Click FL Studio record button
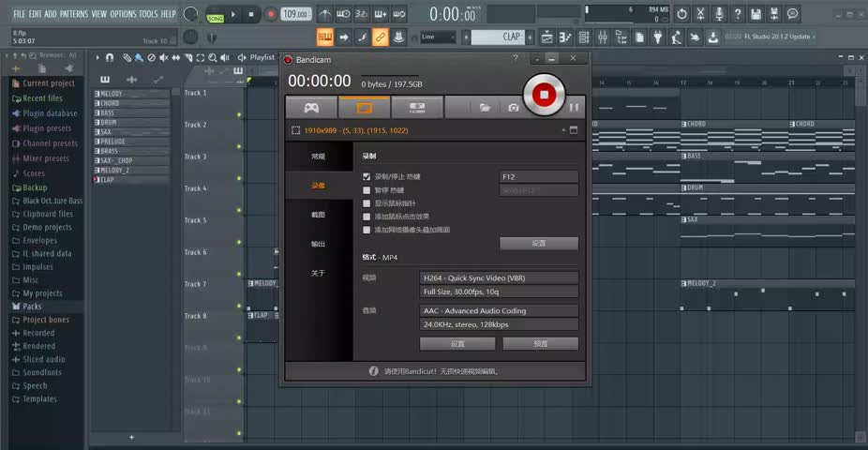 tap(271, 14)
